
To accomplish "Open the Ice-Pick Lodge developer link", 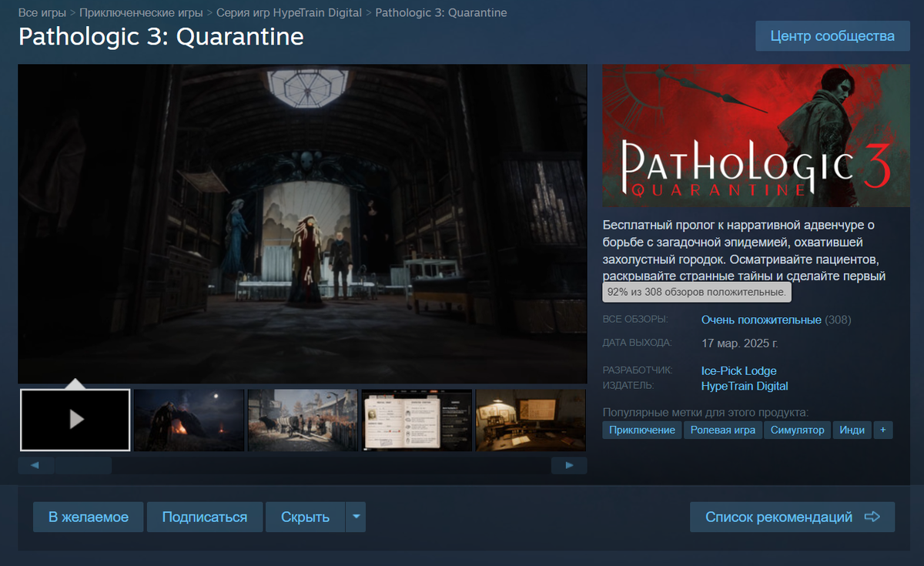I will point(738,371).
